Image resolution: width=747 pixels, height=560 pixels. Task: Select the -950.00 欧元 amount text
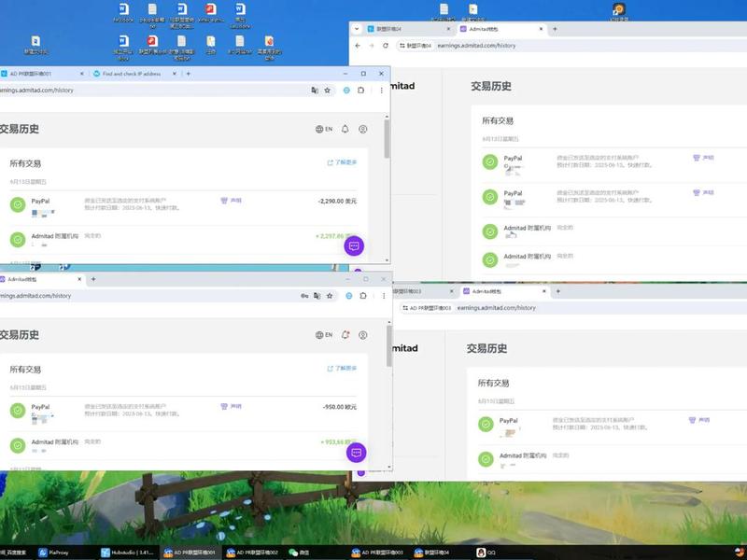tap(339, 407)
